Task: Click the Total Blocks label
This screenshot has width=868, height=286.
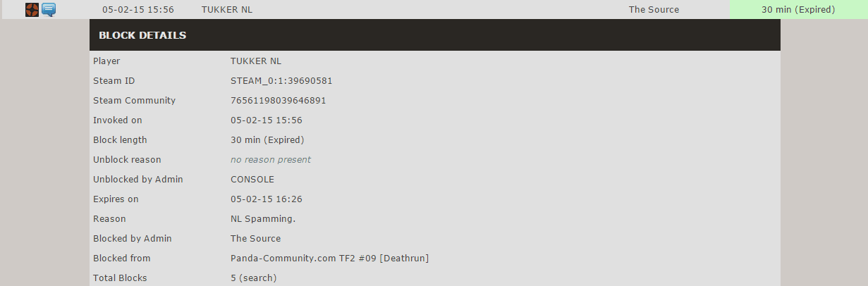Action: [120, 278]
